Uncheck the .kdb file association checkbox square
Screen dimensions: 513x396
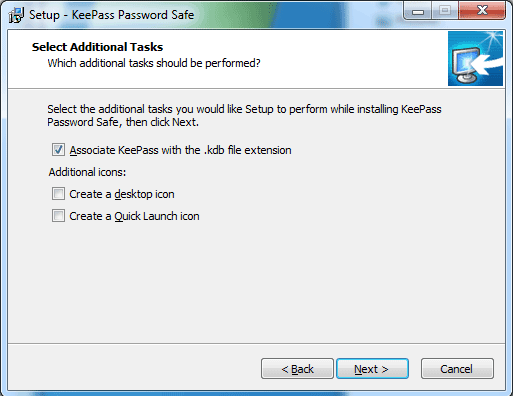point(58,150)
